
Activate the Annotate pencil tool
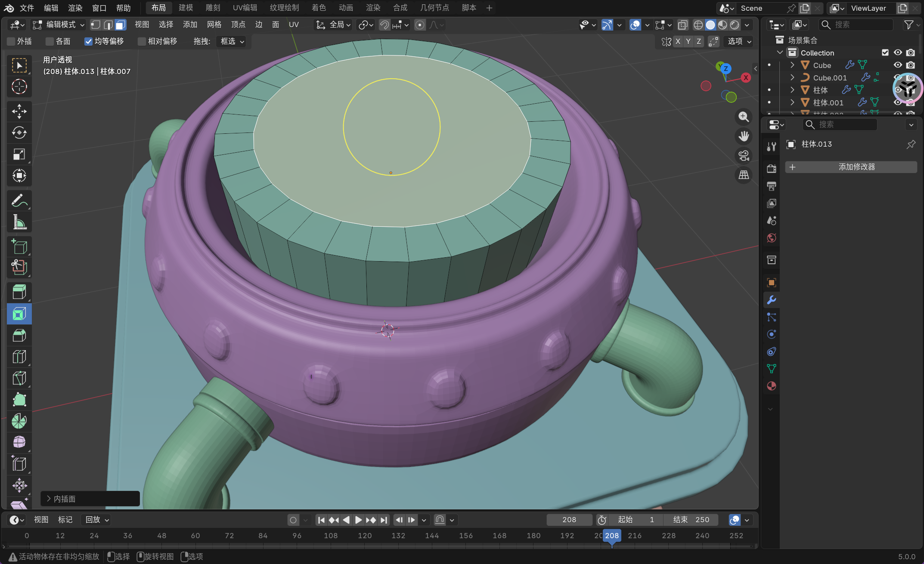coord(19,200)
